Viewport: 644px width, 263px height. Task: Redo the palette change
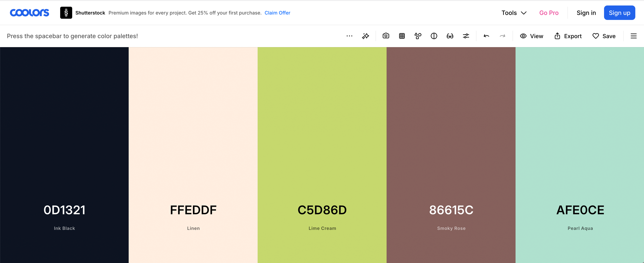(x=502, y=36)
